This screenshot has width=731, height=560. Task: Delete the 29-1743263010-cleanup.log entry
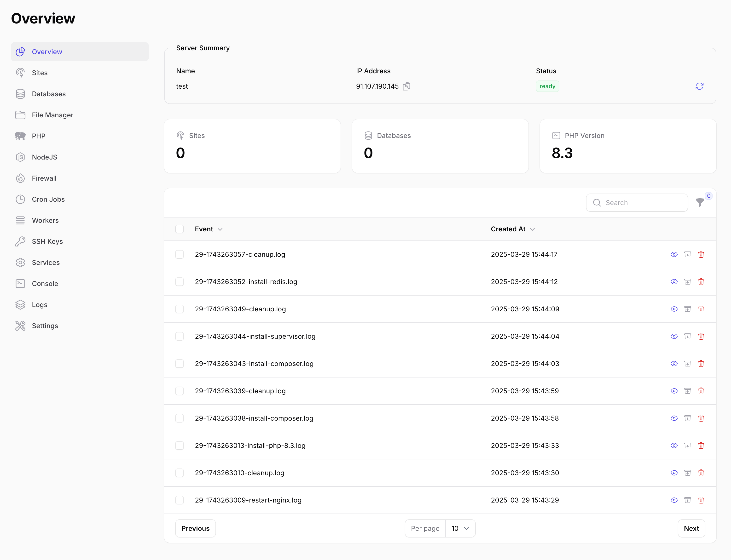pos(701,473)
